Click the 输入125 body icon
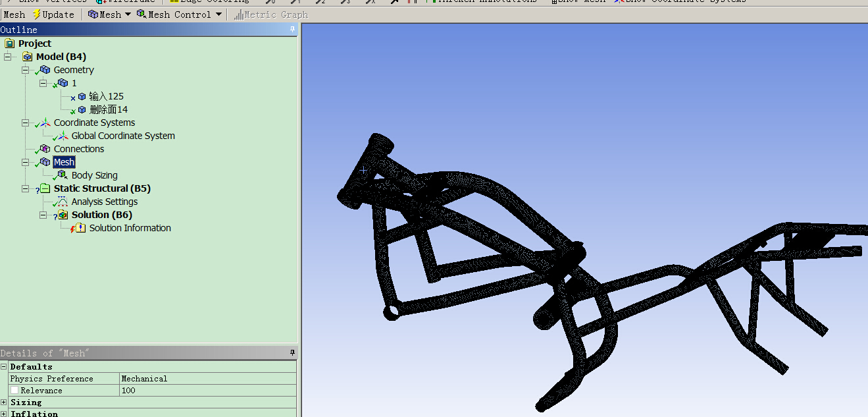Screen dimensions: 868x417 point(82,96)
